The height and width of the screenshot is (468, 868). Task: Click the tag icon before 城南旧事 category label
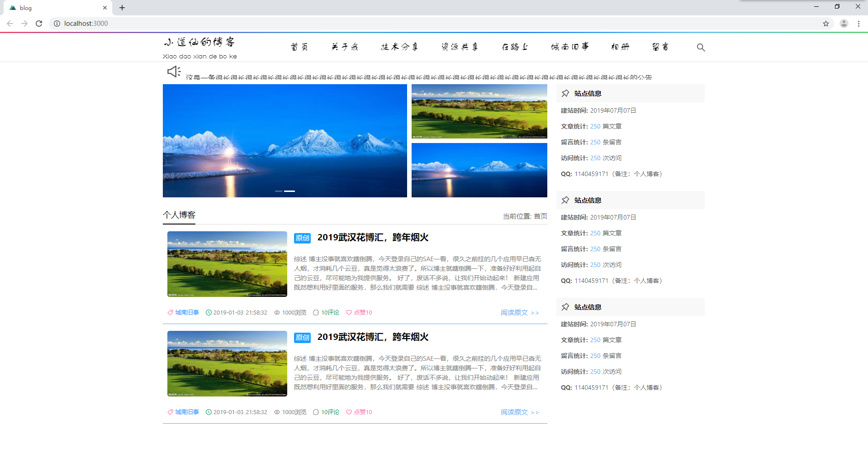170,312
